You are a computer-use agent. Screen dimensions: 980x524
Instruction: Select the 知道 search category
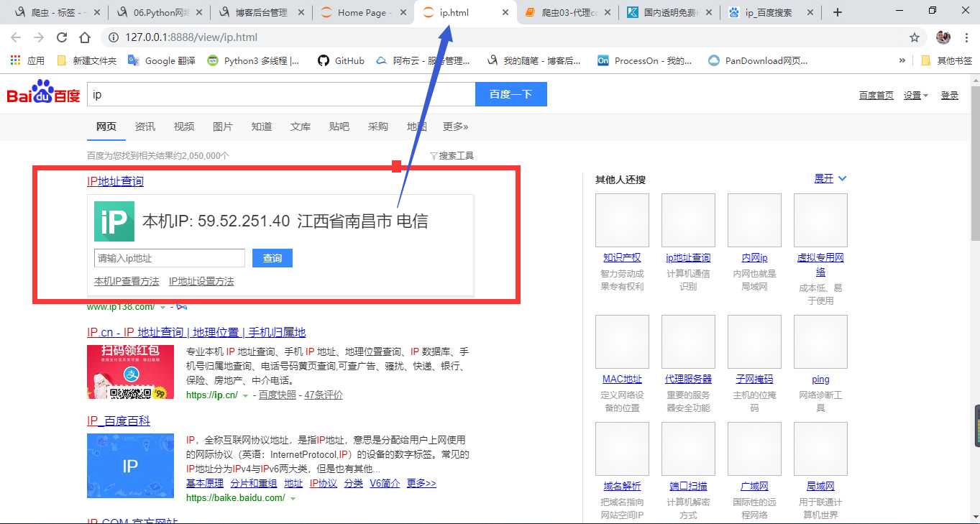[x=262, y=127]
